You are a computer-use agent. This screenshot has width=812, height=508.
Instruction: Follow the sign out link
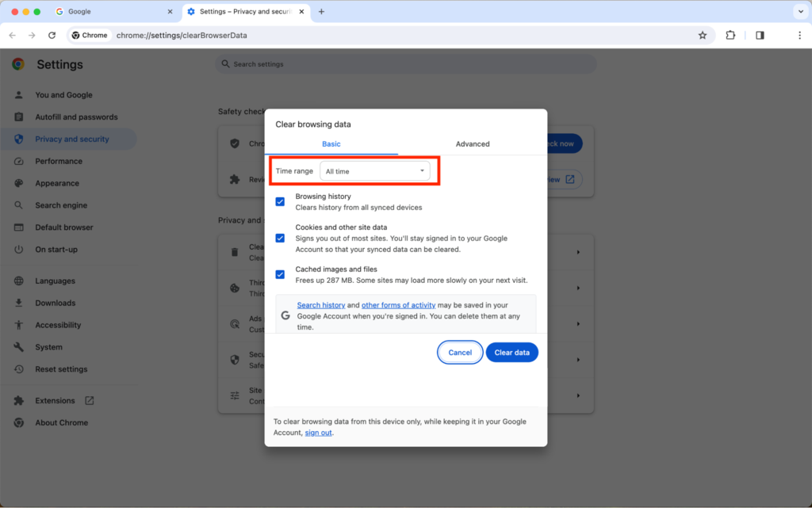pyautogui.click(x=317, y=433)
